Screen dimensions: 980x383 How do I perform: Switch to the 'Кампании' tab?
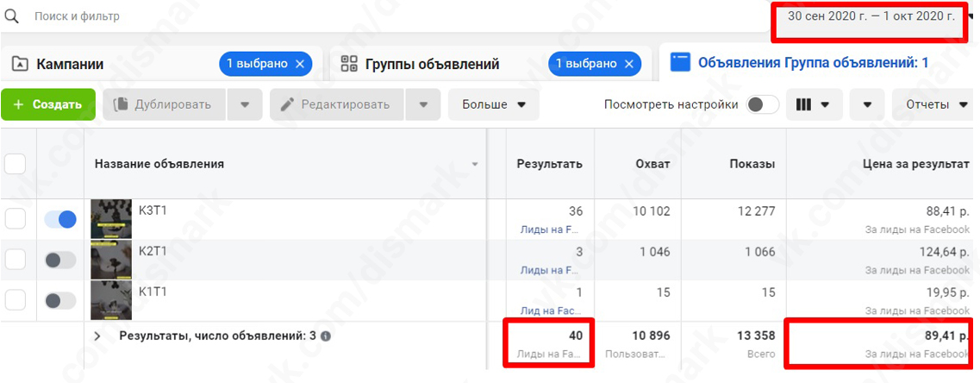71,64
